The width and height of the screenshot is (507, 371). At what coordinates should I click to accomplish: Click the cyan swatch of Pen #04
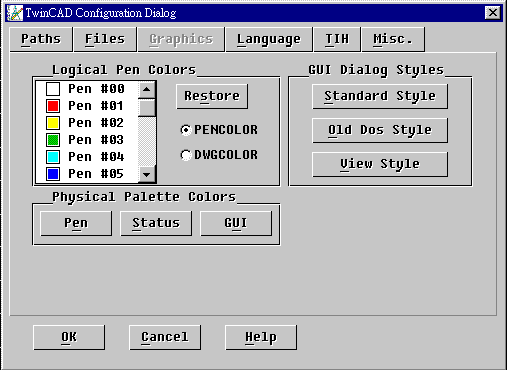(x=53, y=157)
